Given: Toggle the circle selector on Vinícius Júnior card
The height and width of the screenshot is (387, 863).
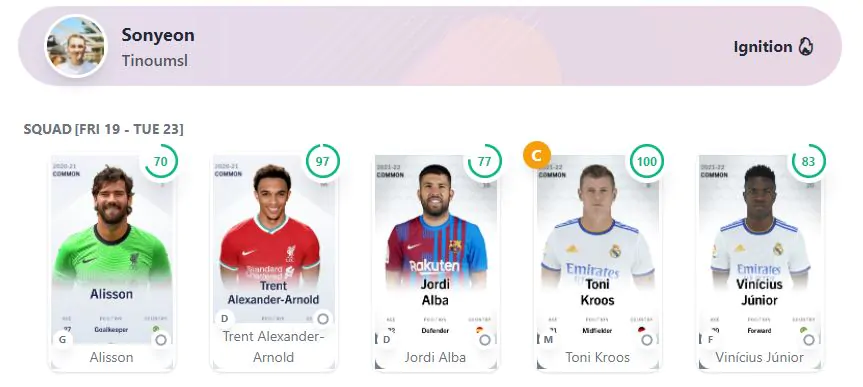Looking at the screenshot, I should pyautogui.click(x=809, y=340).
